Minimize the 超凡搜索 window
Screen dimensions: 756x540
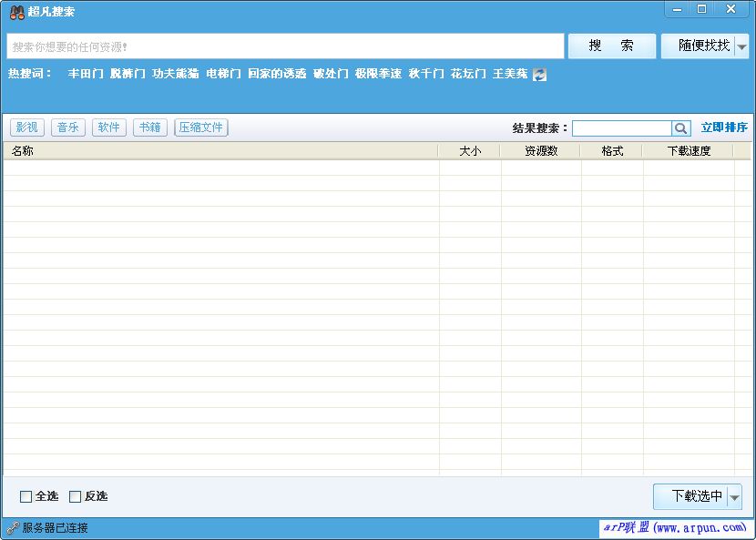[x=677, y=9]
